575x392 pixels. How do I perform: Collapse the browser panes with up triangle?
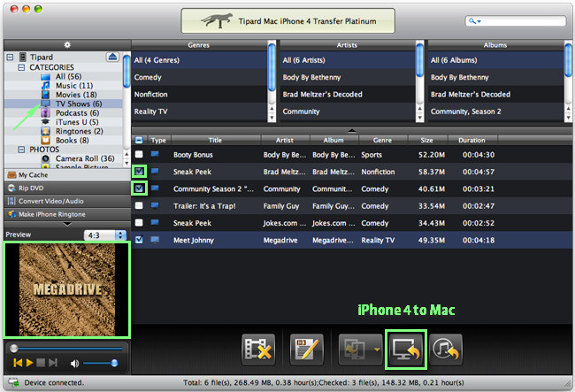coord(352,130)
